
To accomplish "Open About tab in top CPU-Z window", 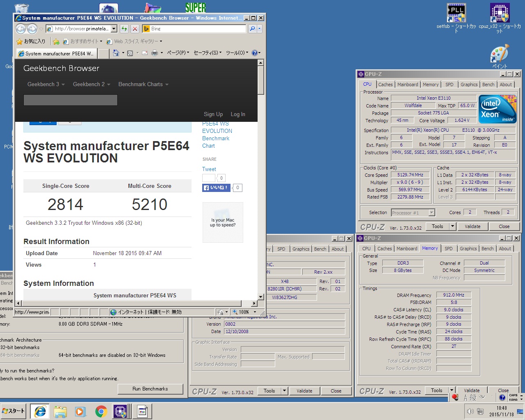I will click(x=506, y=84).
